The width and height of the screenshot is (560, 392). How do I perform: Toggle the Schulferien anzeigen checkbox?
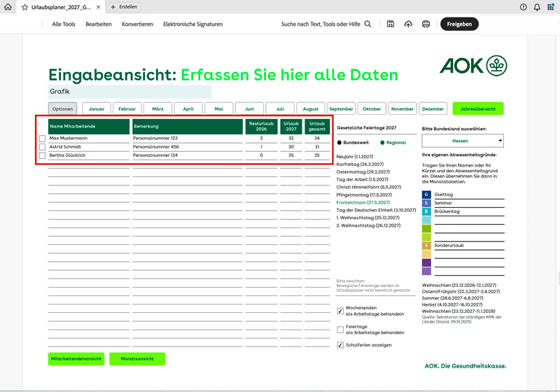pos(341,345)
